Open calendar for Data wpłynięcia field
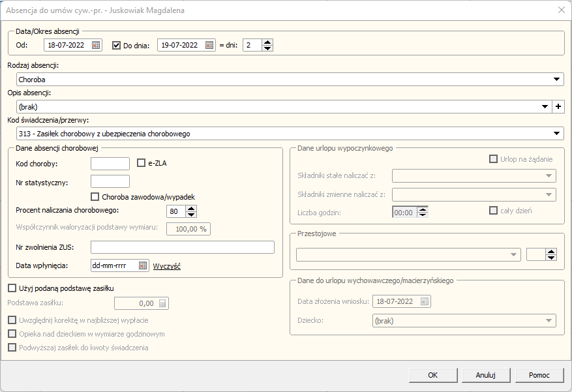The width and height of the screenshot is (572, 392). coord(143,265)
